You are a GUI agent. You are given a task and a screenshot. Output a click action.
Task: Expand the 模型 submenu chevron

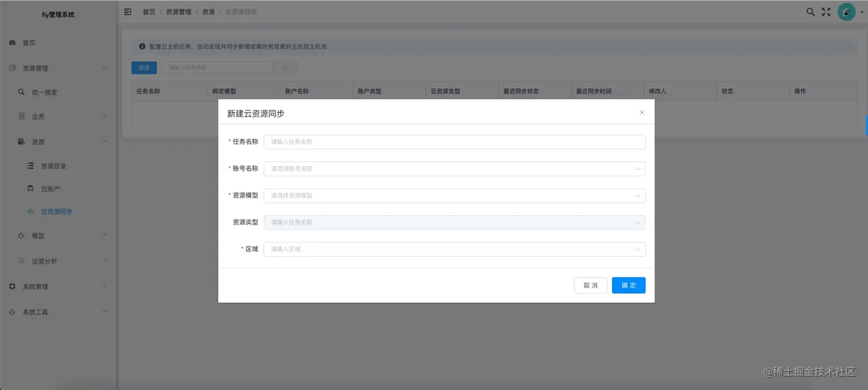(x=104, y=235)
